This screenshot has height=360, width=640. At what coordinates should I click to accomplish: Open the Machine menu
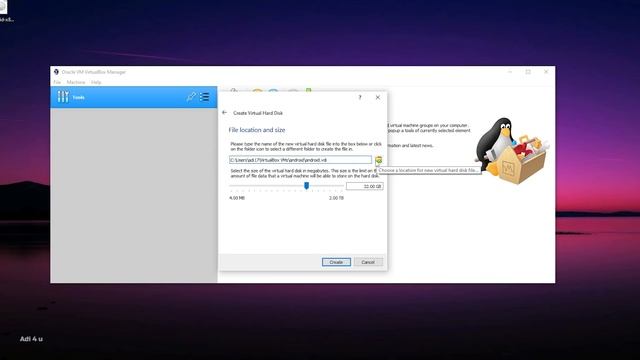(76, 82)
